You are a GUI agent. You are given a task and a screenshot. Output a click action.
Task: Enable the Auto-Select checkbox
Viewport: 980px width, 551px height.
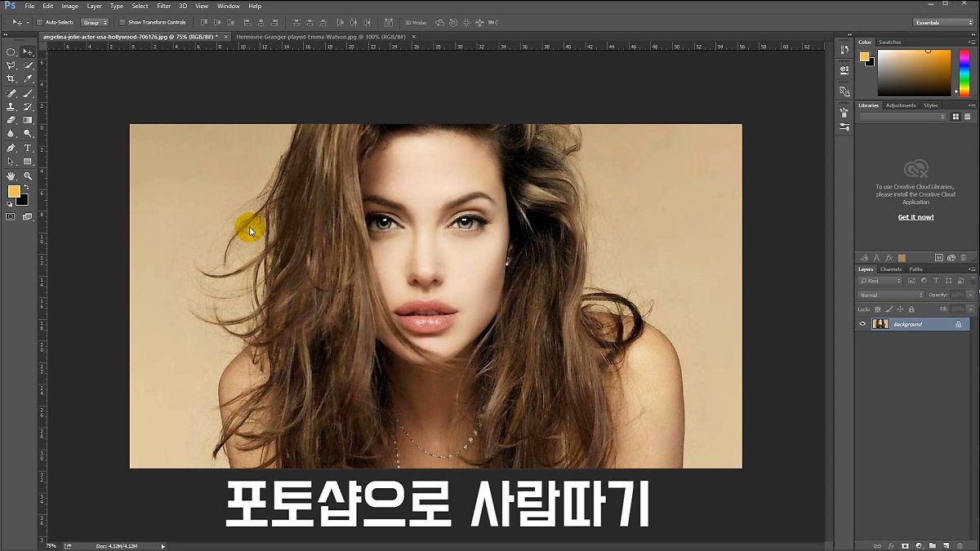coord(39,22)
